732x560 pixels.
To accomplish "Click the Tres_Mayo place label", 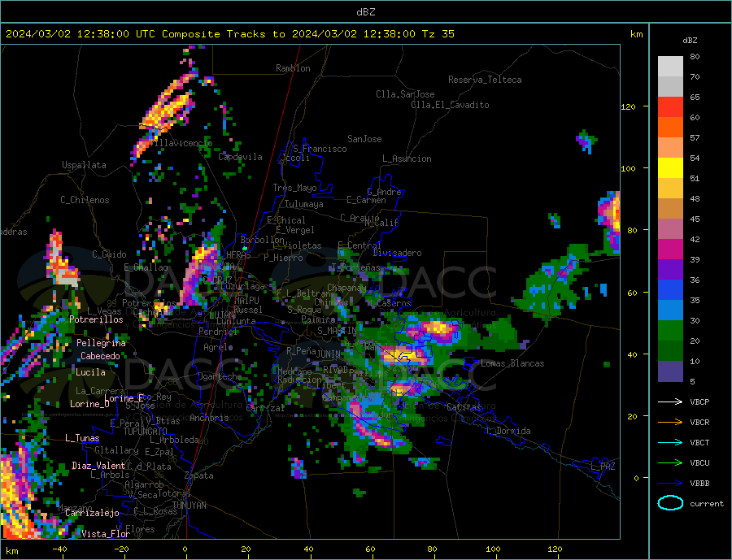I will coord(294,188).
